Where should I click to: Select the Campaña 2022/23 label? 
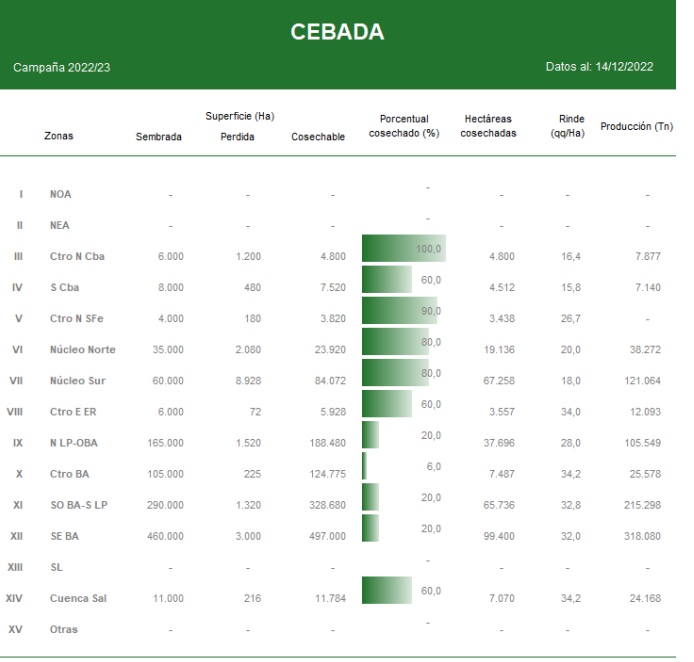[61, 67]
